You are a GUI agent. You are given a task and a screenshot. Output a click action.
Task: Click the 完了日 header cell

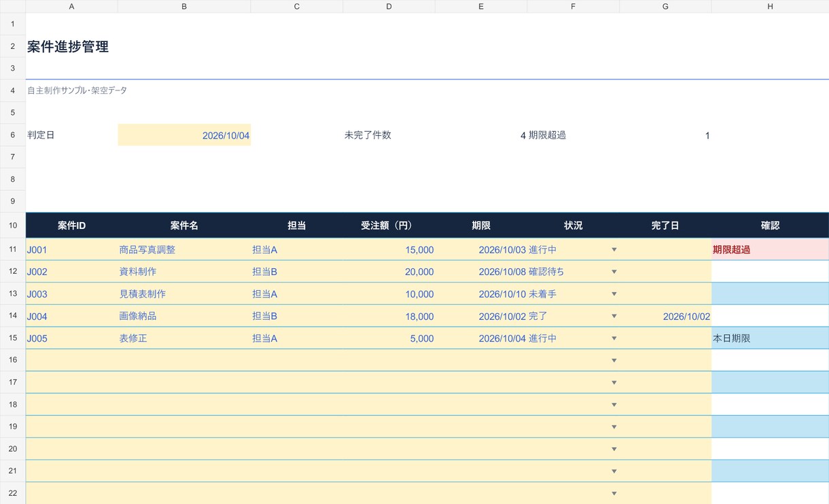point(665,226)
